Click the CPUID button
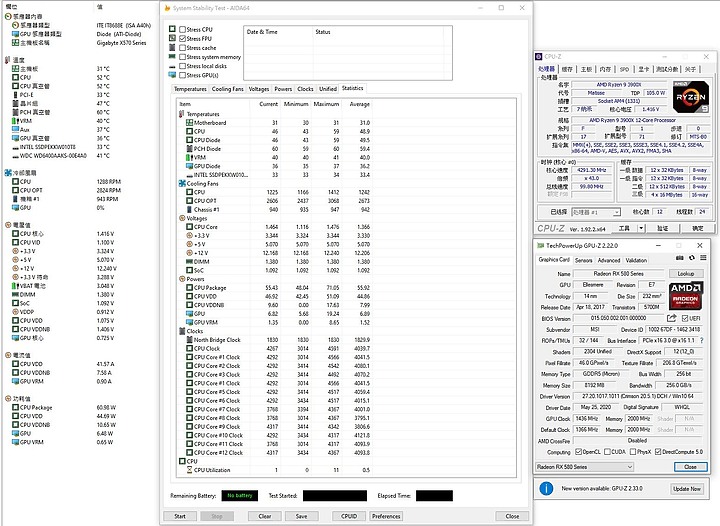 [x=349, y=516]
